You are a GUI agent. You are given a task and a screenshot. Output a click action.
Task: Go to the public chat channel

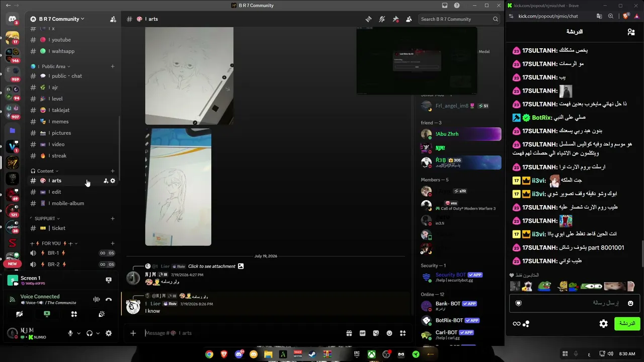point(73,76)
